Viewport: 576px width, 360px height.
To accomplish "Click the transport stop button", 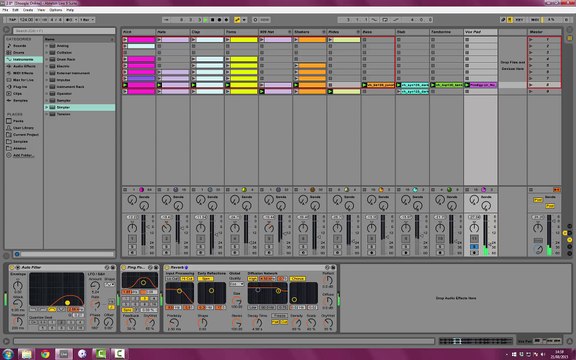I will [212, 19].
